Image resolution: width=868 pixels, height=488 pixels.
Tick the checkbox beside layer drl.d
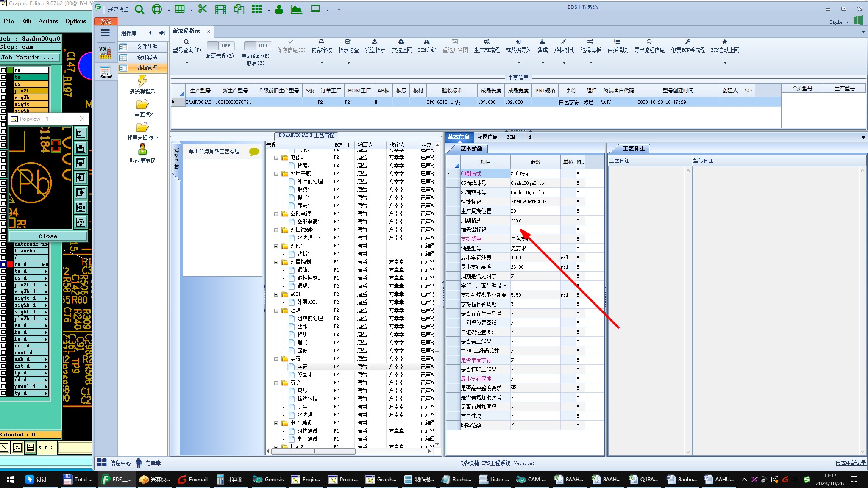3,346
